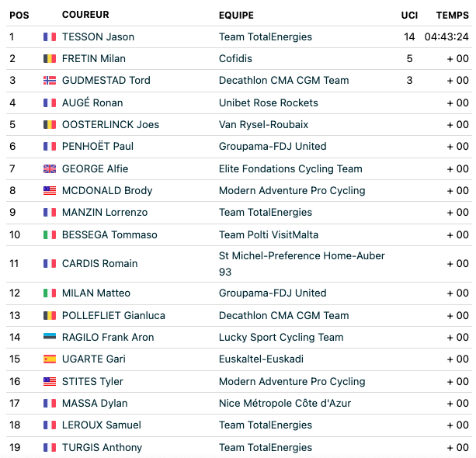Click the Italian flag beside BESSEGA Tommaso

coord(50,235)
